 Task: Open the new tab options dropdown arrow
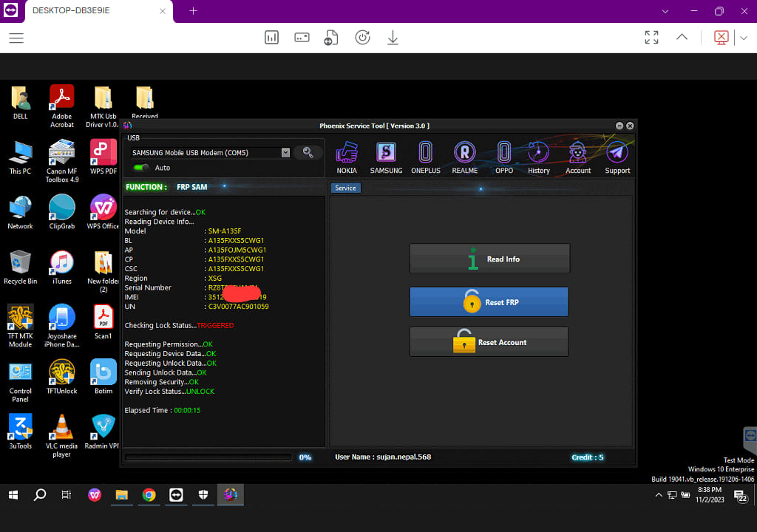click(x=665, y=11)
